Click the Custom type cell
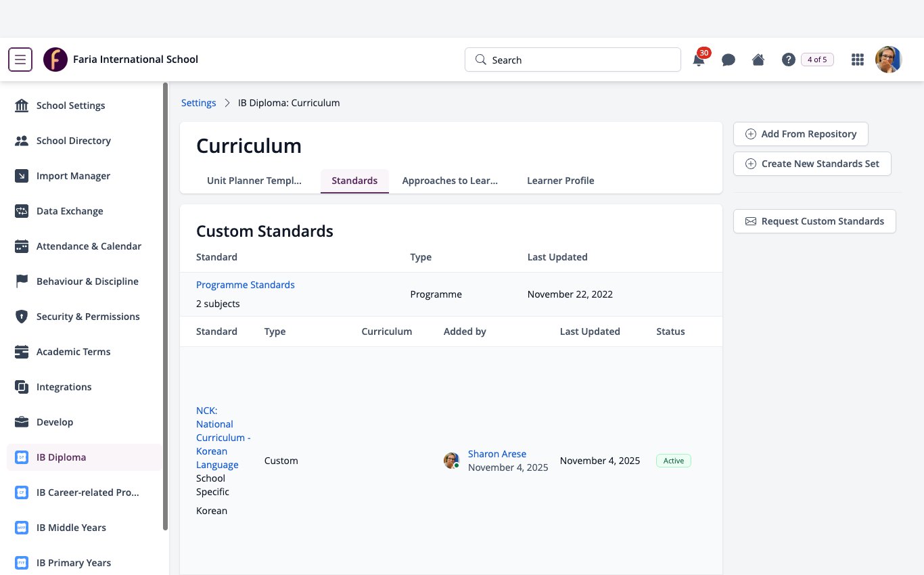This screenshot has width=924, height=575. [x=281, y=461]
